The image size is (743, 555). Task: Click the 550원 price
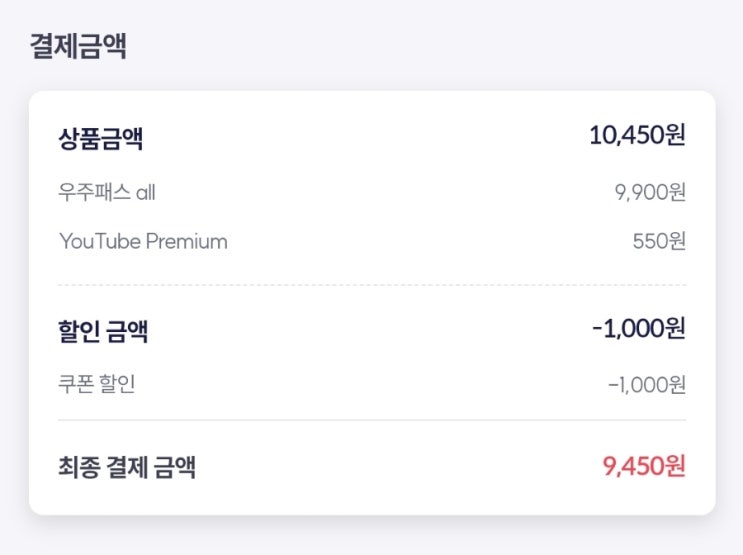pyautogui.click(x=659, y=241)
